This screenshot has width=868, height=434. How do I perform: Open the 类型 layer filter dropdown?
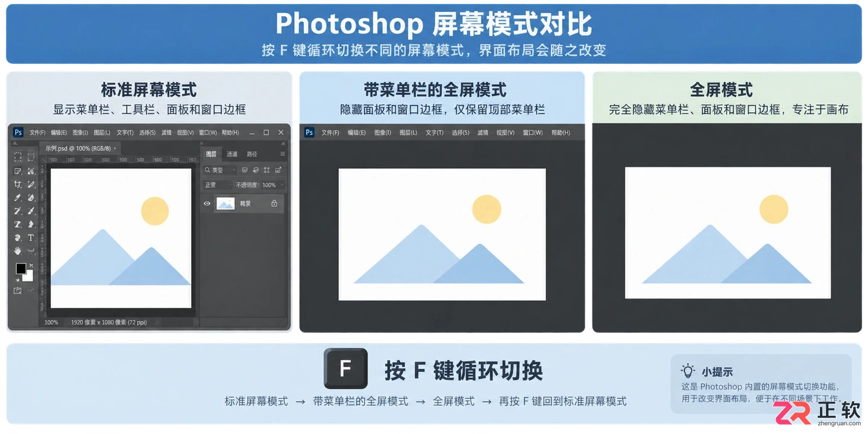coord(221,171)
